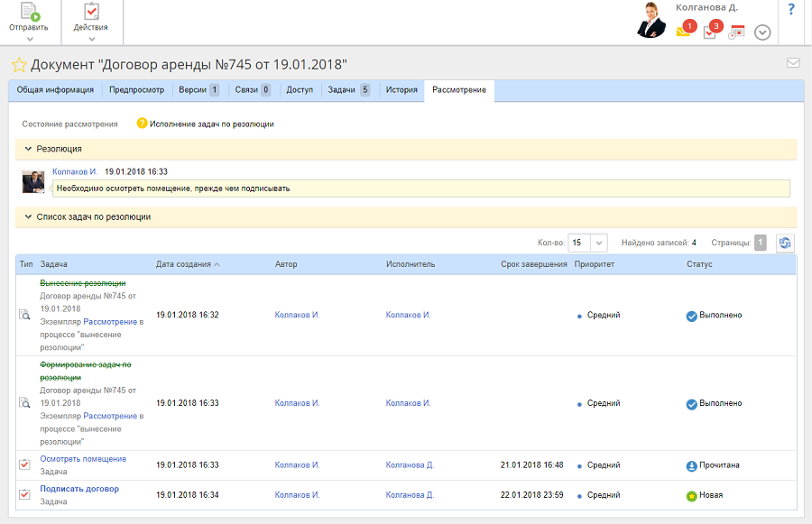This screenshot has width=812, height=524.
Task: Collapse the Резолюция section
Action: (x=28, y=149)
